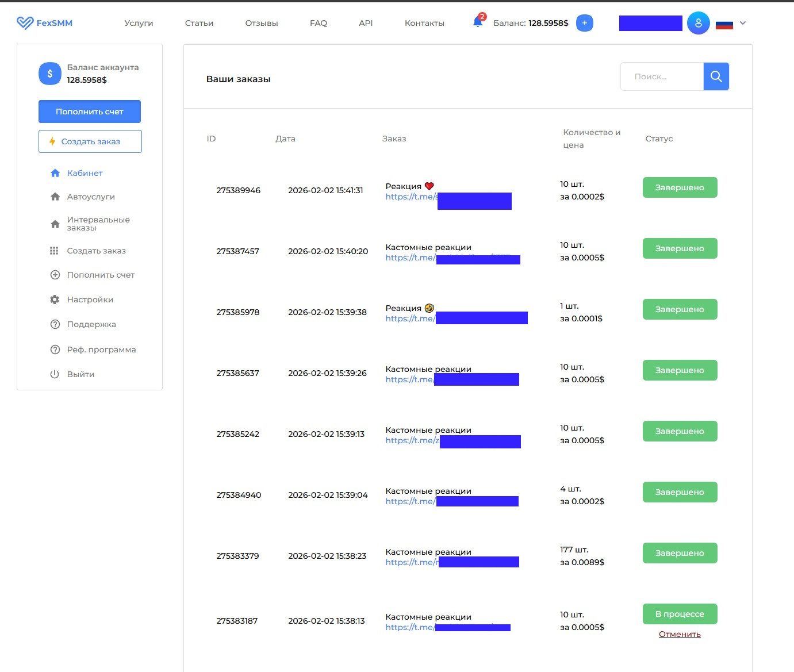Go to the FAQ page
The image size is (794, 672).
point(318,23)
